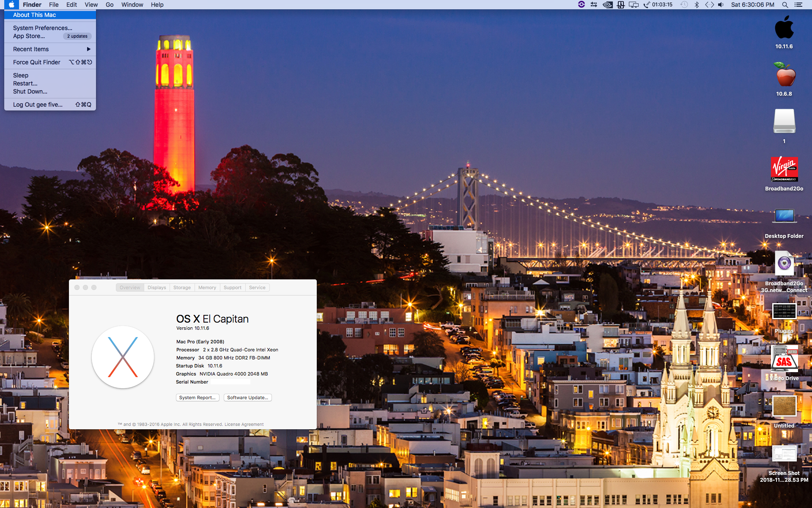Click the blank Serial Number field
Viewport: 812px width, 508px height.
coord(230,382)
